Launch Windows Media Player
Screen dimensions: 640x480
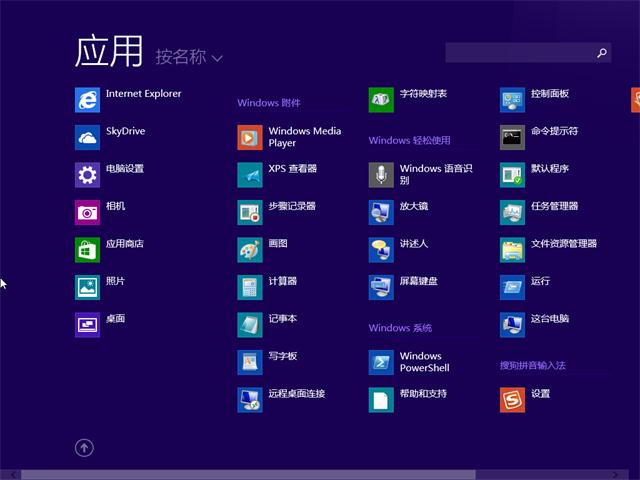(x=250, y=137)
